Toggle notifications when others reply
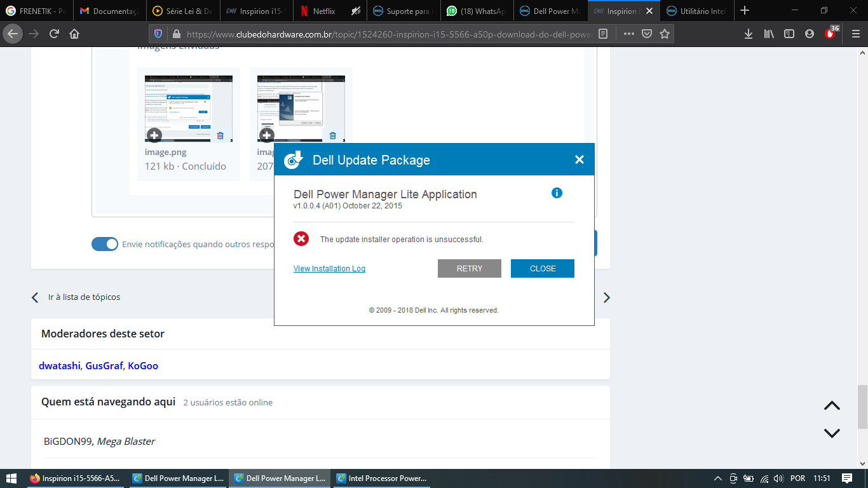The width and height of the screenshot is (868, 488). click(105, 244)
